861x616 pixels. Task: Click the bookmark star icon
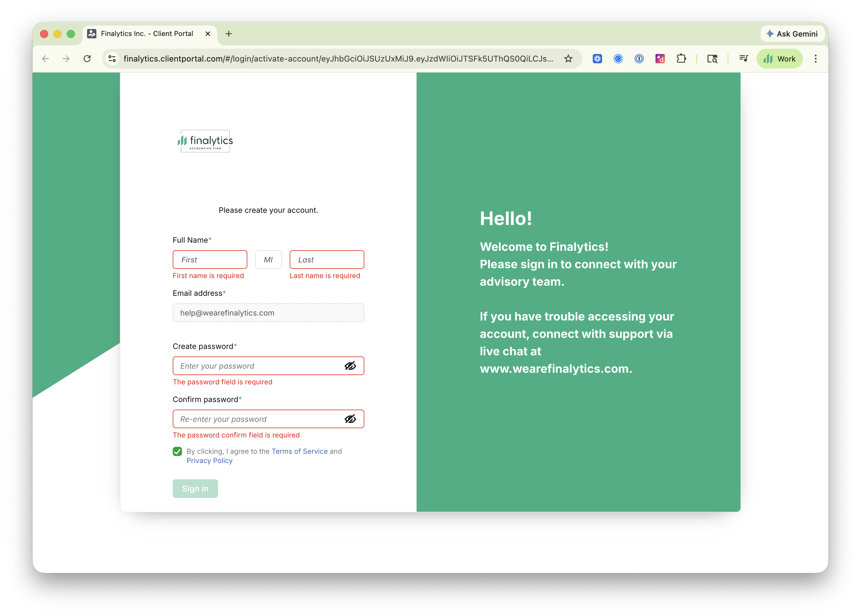tap(568, 59)
